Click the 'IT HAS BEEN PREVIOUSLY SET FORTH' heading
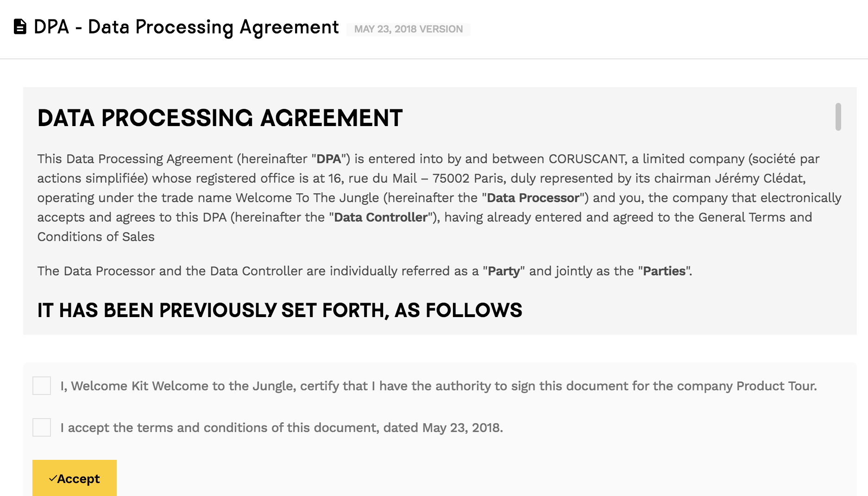868x496 pixels. (280, 310)
